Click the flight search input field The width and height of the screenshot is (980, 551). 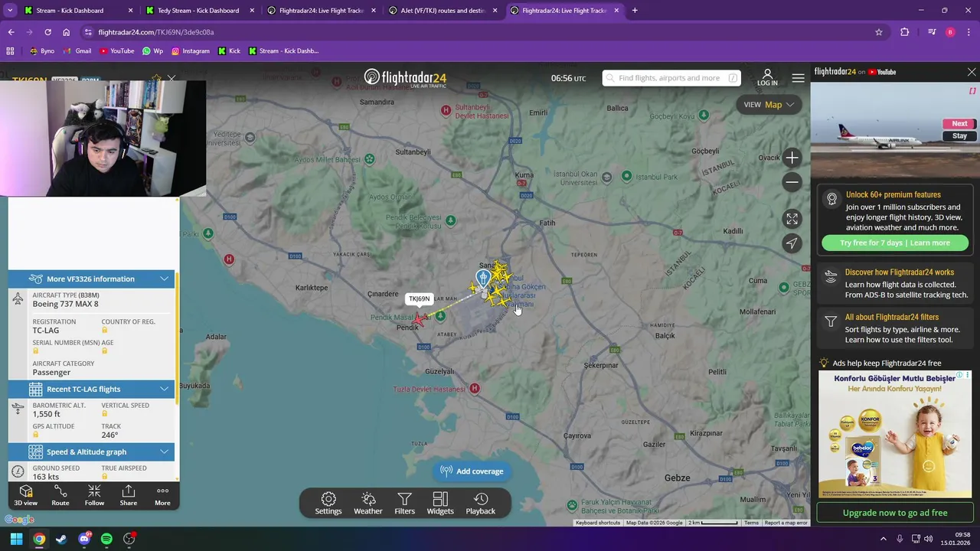[x=671, y=78]
